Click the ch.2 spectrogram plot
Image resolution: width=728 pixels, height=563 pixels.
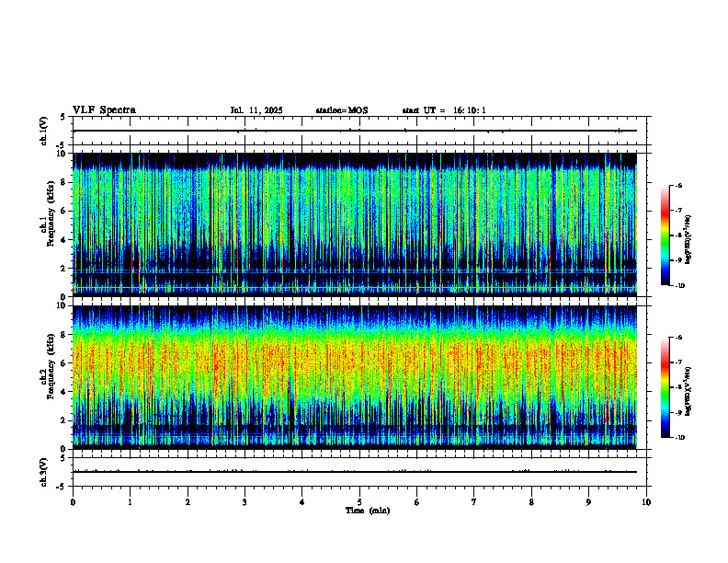[x=355, y=377]
